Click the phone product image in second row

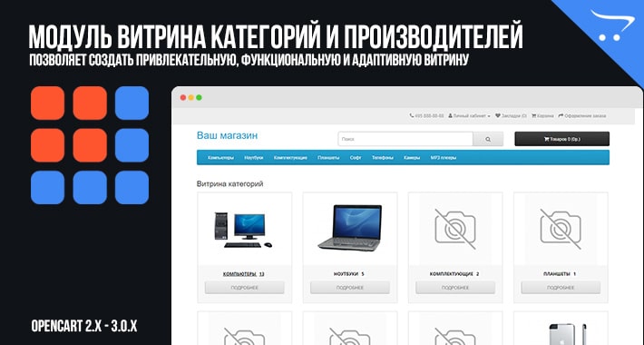point(568,333)
